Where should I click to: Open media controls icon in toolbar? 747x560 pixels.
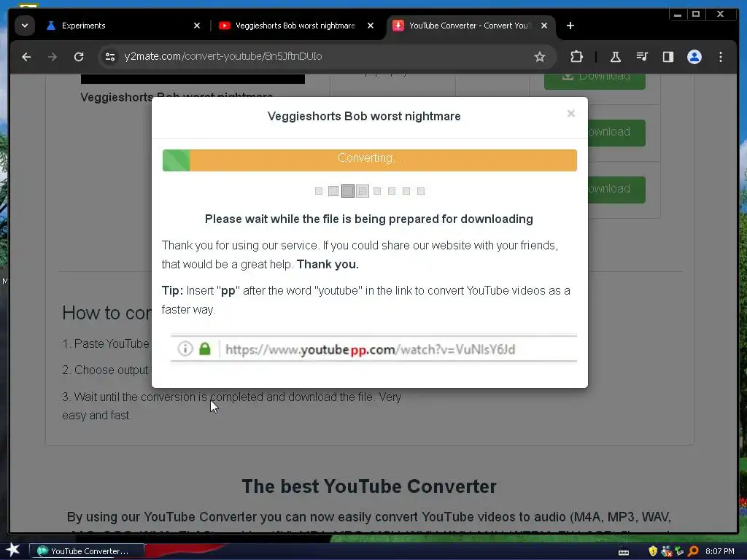tap(642, 57)
